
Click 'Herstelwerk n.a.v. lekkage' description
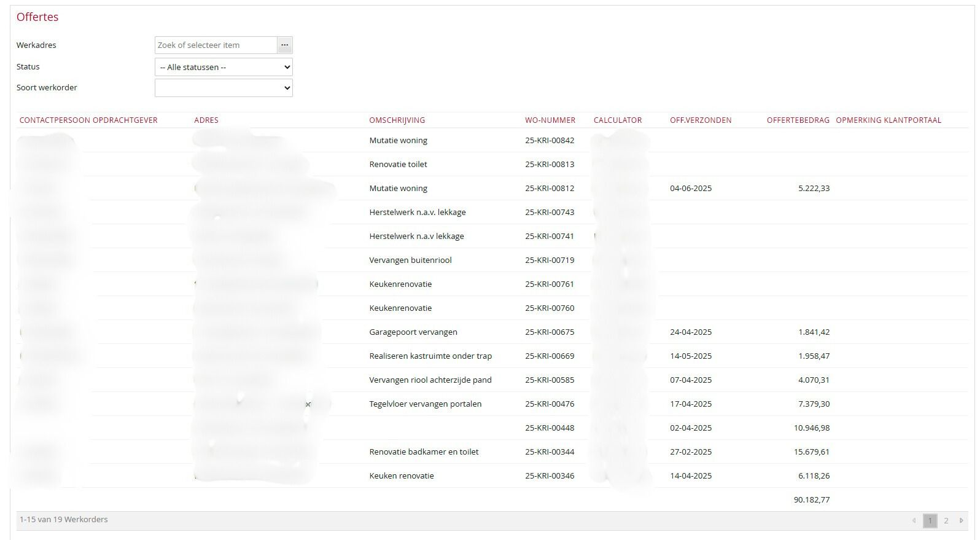(x=418, y=213)
